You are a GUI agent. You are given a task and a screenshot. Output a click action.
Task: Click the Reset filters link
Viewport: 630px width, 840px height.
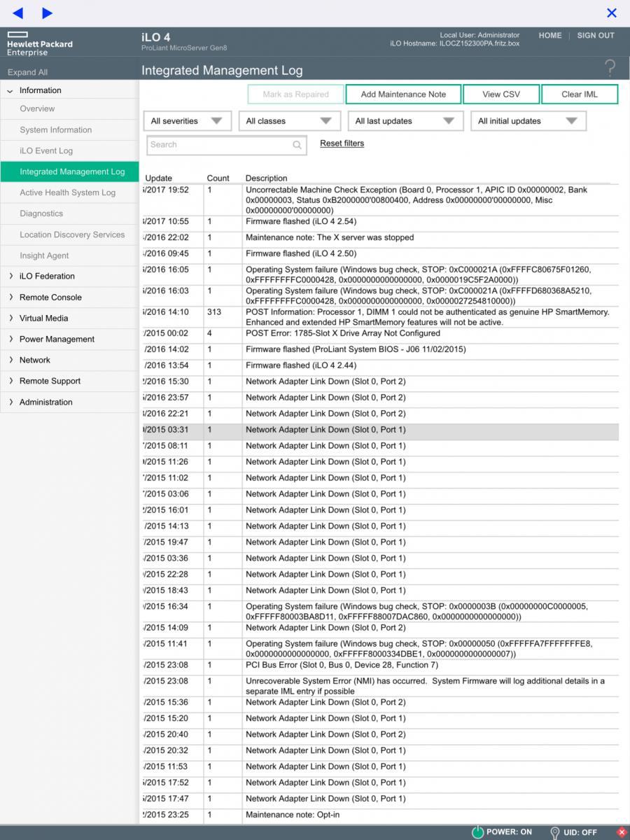[x=342, y=143]
